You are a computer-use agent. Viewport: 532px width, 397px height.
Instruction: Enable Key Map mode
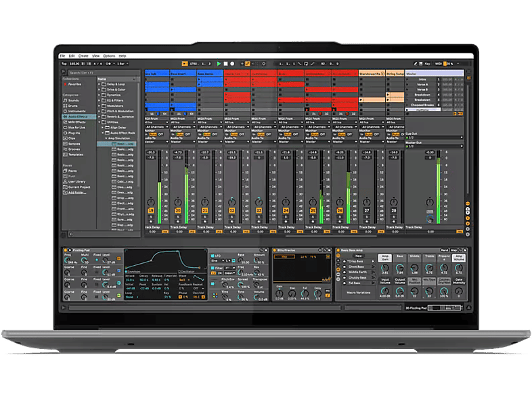click(427, 64)
